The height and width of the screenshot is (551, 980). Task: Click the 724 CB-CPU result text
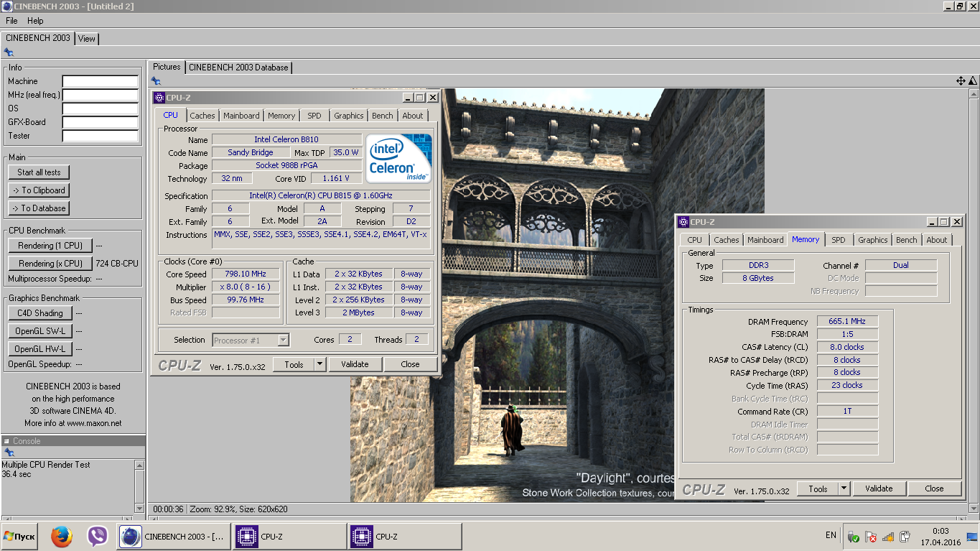(x=117, y=264)
